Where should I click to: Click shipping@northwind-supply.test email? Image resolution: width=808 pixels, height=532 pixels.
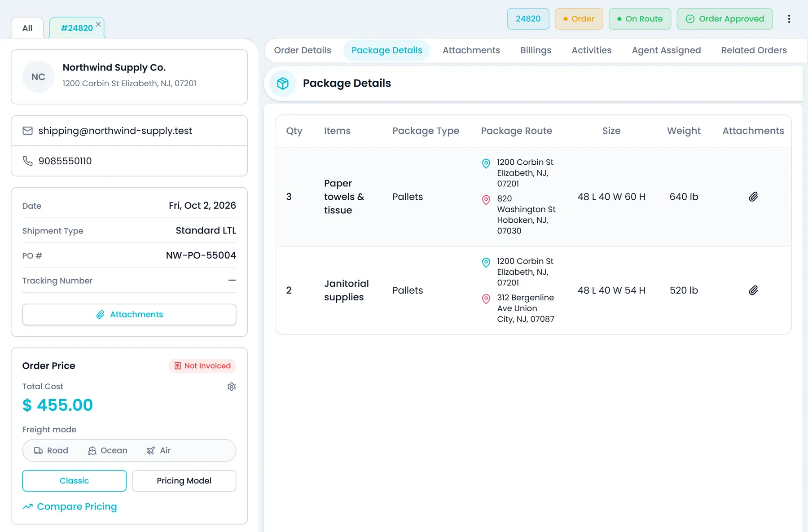(x=115, y=131)
